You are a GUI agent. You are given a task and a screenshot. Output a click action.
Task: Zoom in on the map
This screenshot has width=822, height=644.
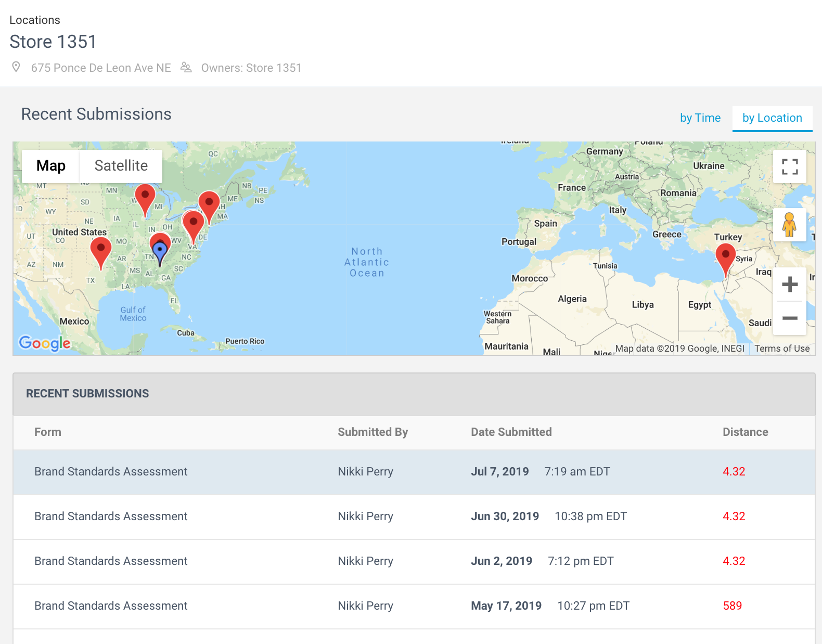790,284
